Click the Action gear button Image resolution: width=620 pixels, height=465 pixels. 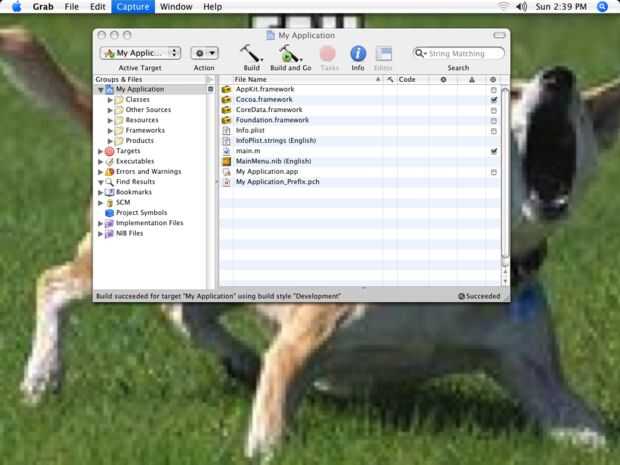(204, 53)
